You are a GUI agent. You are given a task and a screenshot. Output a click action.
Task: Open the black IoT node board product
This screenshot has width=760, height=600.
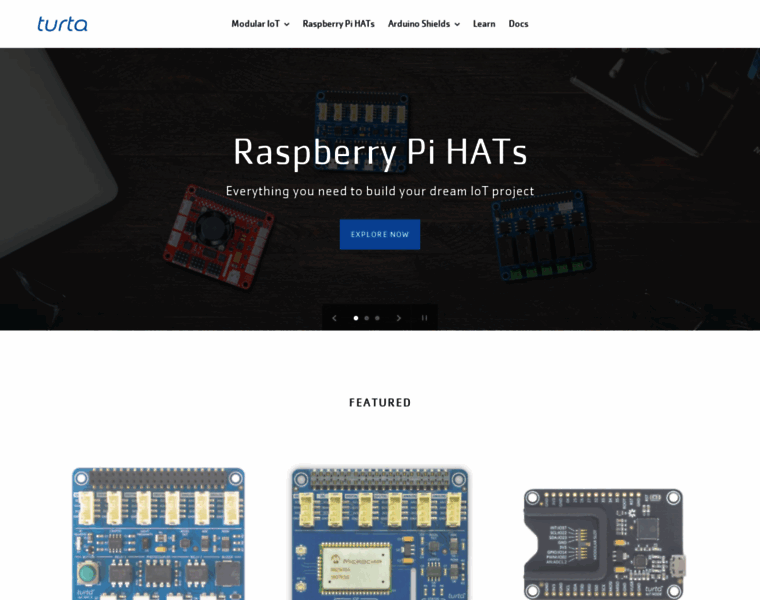(604, 544)
